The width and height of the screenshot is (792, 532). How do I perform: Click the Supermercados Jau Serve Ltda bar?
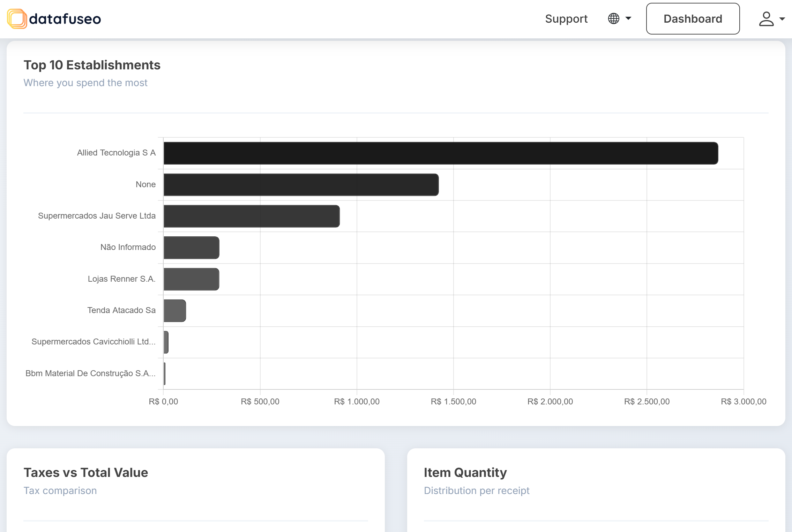tap(251, 216)
